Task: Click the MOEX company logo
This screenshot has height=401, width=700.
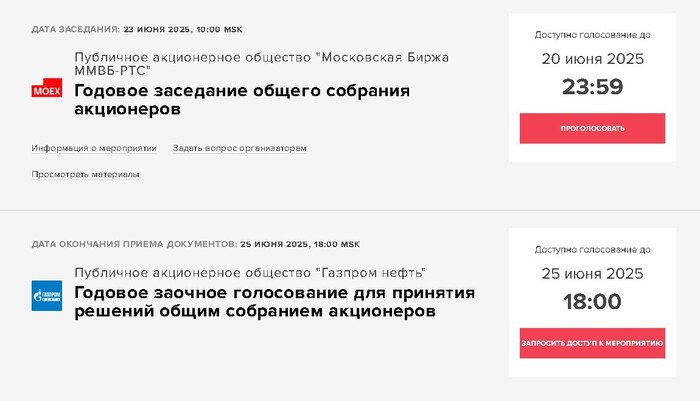Action: pos(47,90)
